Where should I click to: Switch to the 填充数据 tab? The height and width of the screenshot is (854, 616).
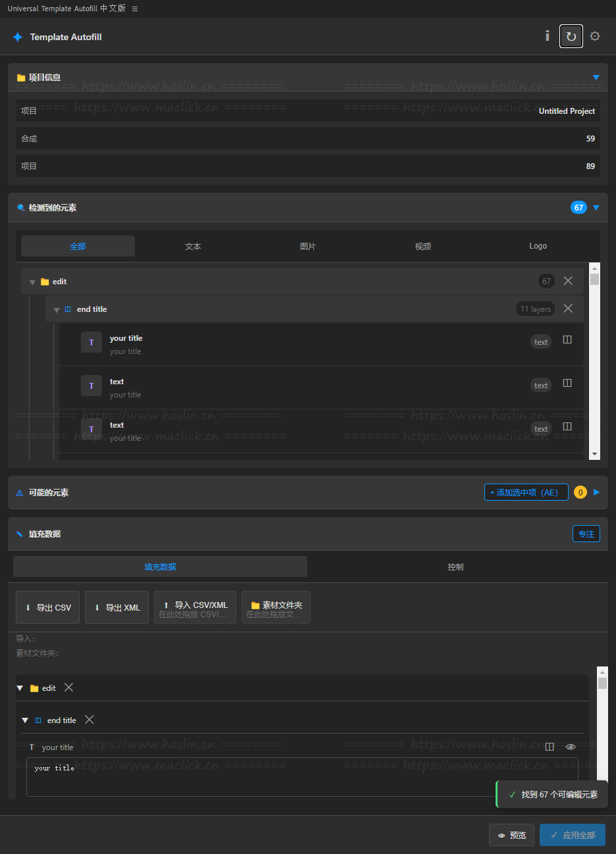[x=160, y=566]
